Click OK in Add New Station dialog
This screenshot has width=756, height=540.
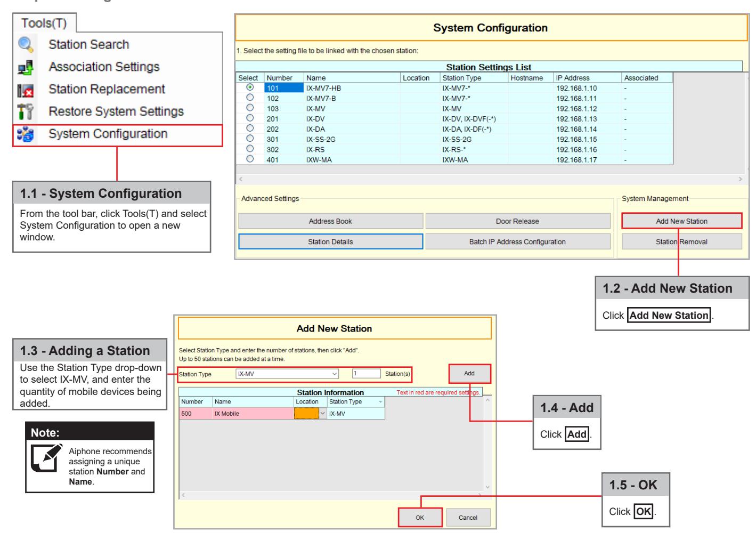pos(420,518)
